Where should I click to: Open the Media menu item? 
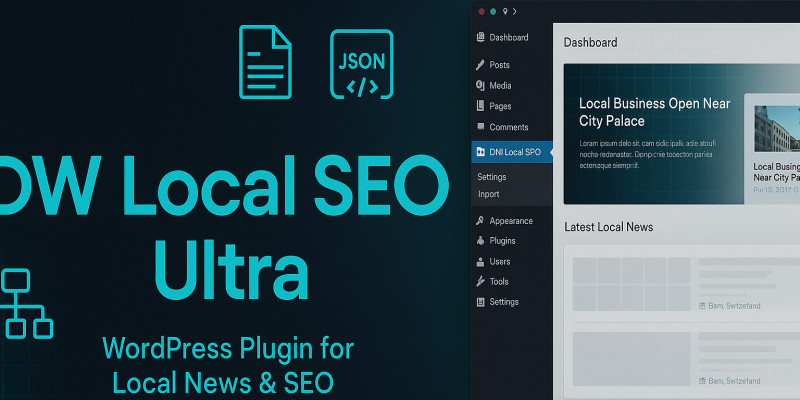pyautogui.click(x=500, y=86)
